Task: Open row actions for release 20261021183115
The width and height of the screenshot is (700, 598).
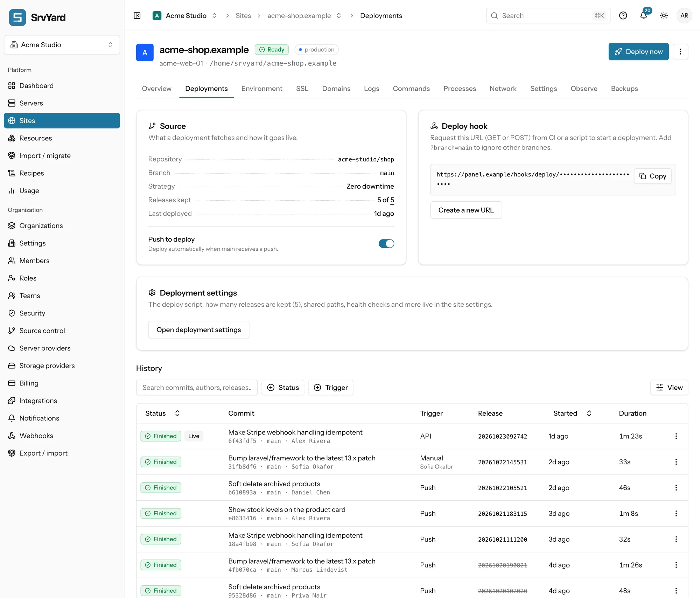Action: click(676, 514)
